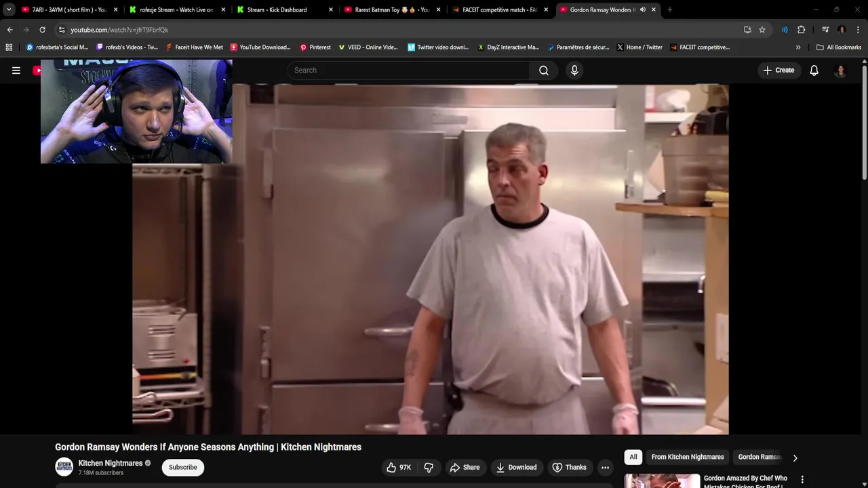Image resolution: width=868 pixels, height=488 pixels.
Task: Switch to the rofexje Stream Watch Live tab
Action: [x=178, y=9]
